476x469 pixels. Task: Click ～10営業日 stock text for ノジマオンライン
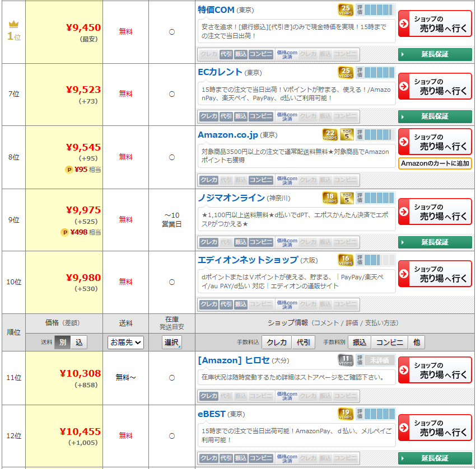[172, 219]
